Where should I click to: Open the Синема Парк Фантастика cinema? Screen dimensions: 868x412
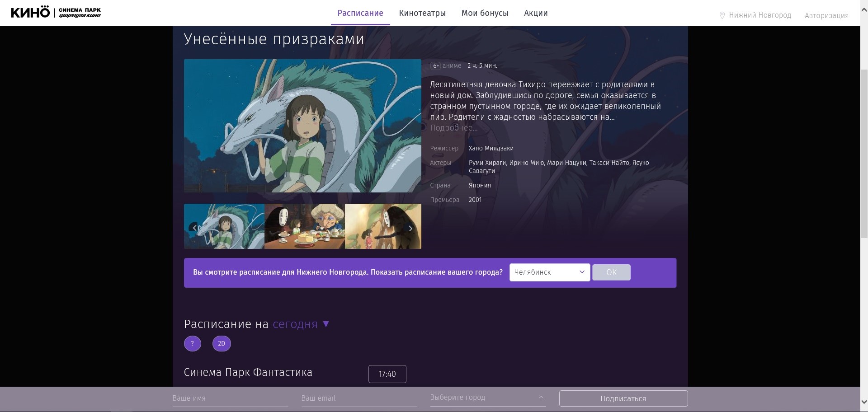[x=248, y=372]
